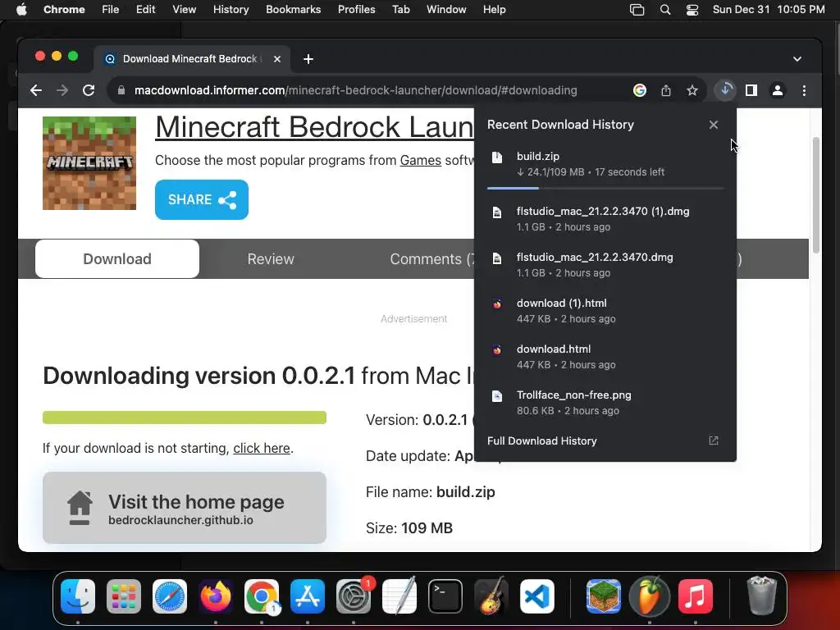This screenshot has height=630, width=840.
Task: Launch Minecraft from the dock
Action: (x=603, y=596)
